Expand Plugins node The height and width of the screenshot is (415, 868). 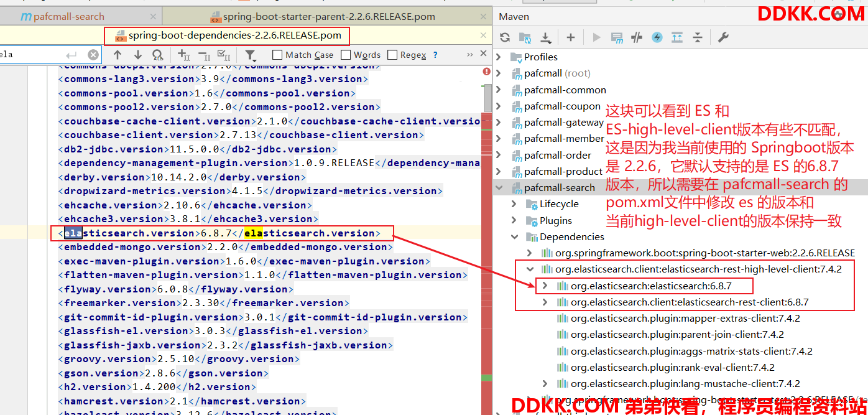514,220
